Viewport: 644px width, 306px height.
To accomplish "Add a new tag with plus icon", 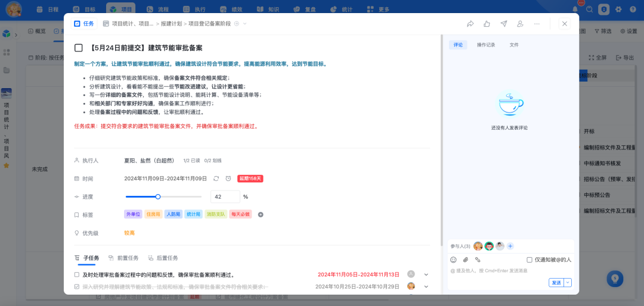I will 261,214.
